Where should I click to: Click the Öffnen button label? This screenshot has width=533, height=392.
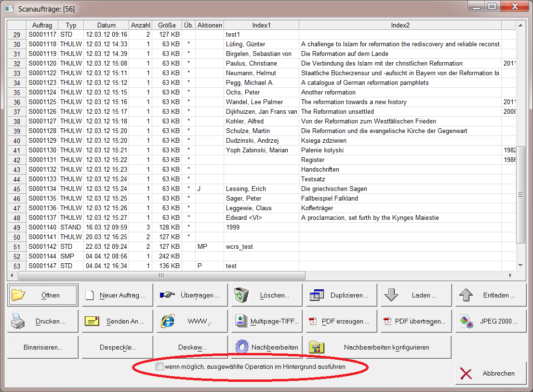[x=50, y=295]
